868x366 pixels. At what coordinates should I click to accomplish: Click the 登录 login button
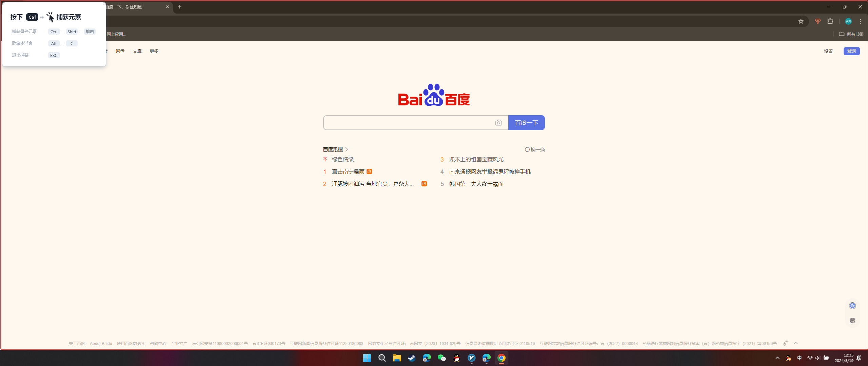[x=851, y=51]
